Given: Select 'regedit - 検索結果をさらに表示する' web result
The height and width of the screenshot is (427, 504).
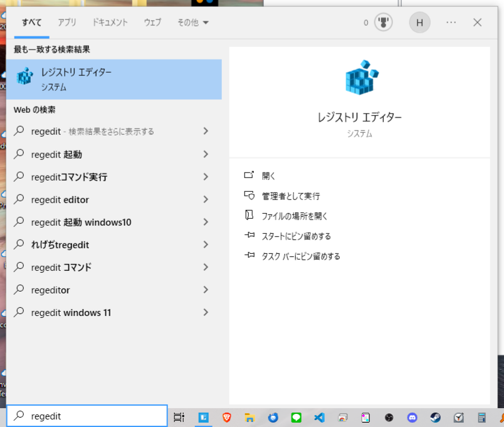Looking at the screenshot, I should [x=93, y=132].
